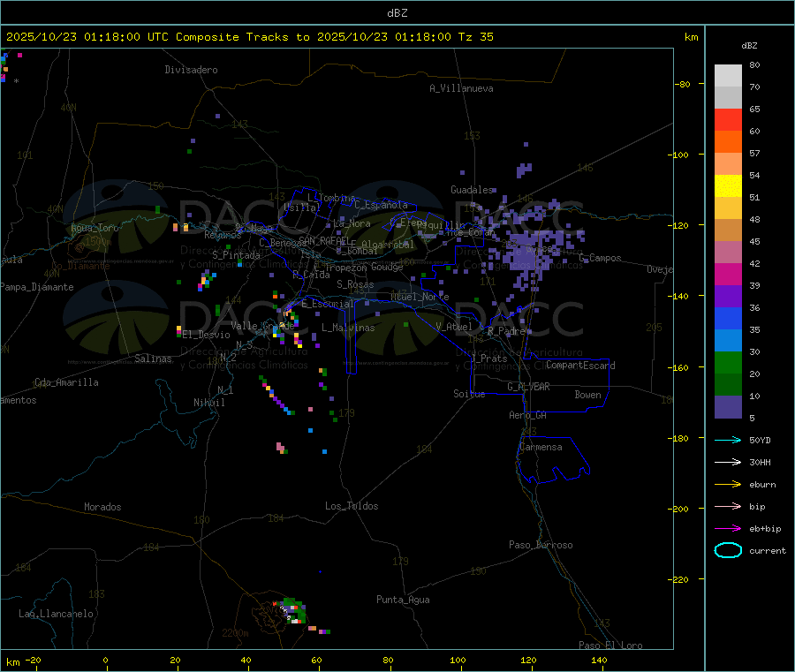Screen dimensions: 795x672
Task: Click the 100 km bottom axis label
Action: [458, 660]
